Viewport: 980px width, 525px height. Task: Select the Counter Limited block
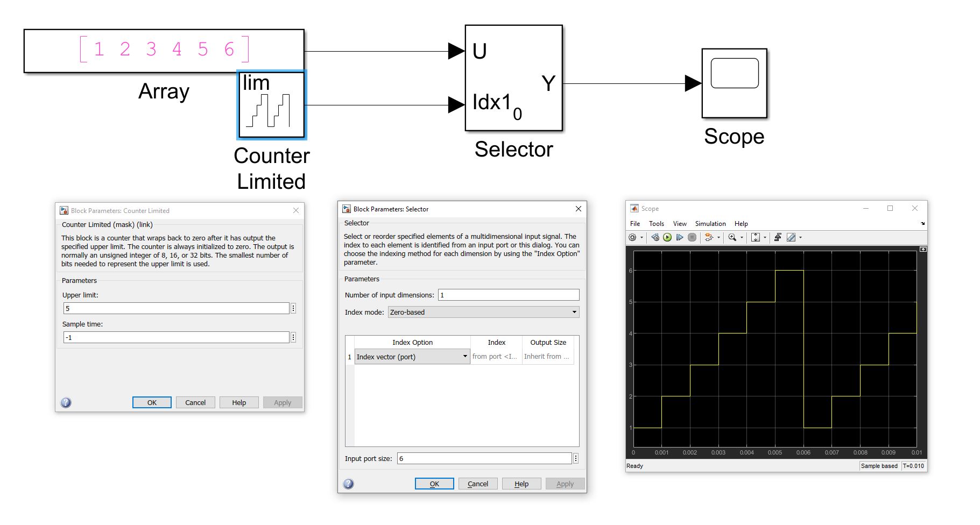[x=271, y=104]
